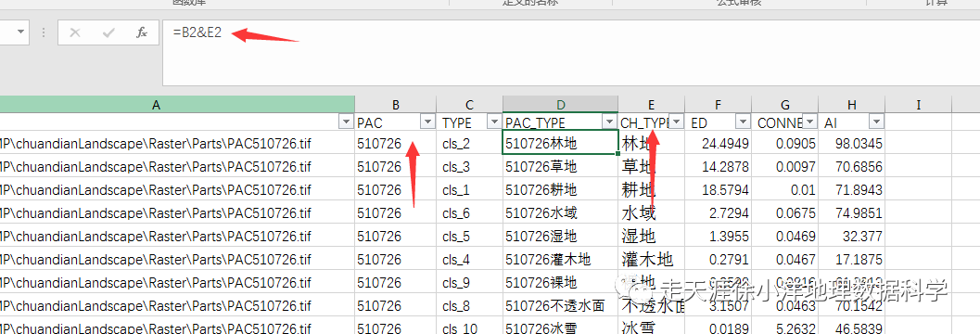This screenshot has width=980, height=334.
Task: Select AI value 74.9851
Action: [852, 212]
